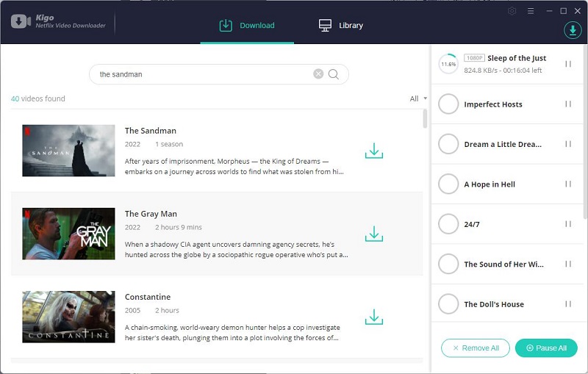Click the Constantine description text
588x374 pixels.
click(x=232, y=333)
